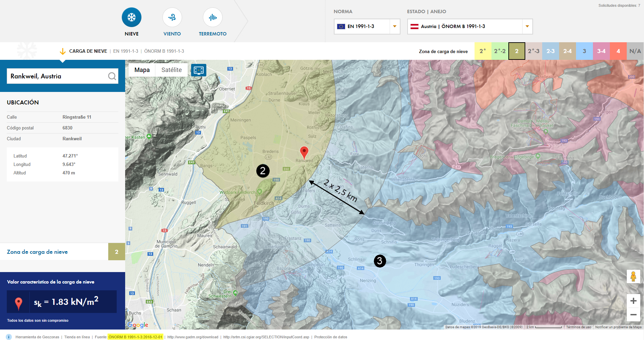Click the Rankweil, Austria search field
The image size is (644, 340).
[63, 76]
